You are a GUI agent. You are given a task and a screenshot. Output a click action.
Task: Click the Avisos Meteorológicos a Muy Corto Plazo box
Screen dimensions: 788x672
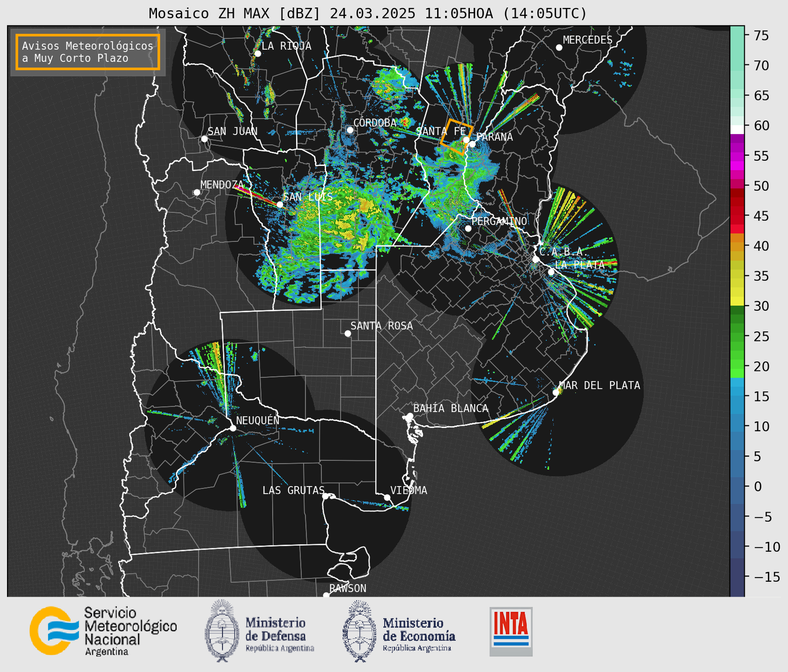pyautogui.click(x=88, y=52)
